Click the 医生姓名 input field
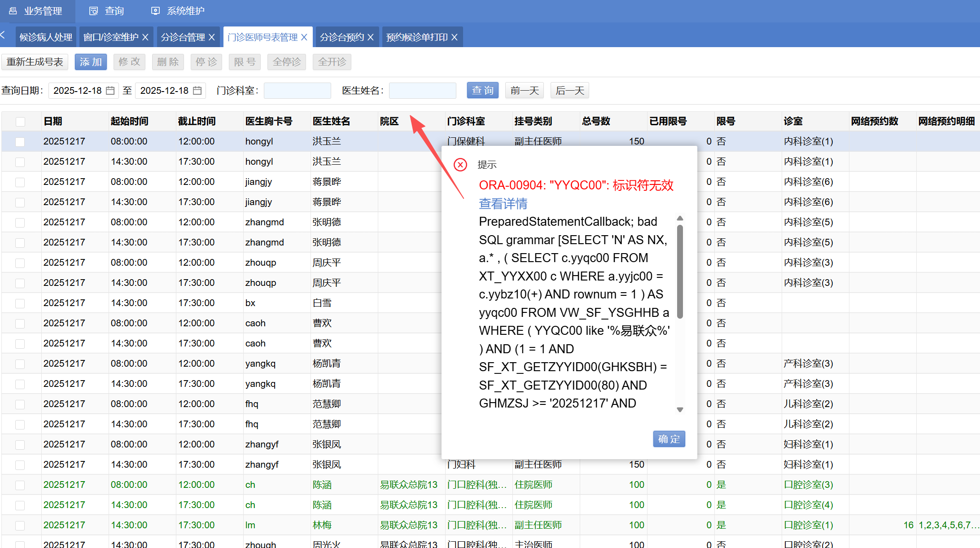This screenshot has height=548, width=980. point(422,91)
